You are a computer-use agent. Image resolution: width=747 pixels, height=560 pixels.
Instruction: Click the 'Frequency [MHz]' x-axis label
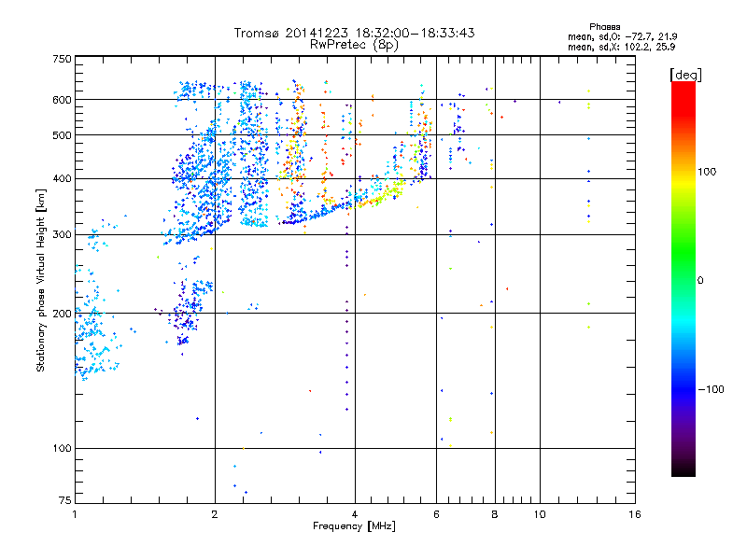354,526
